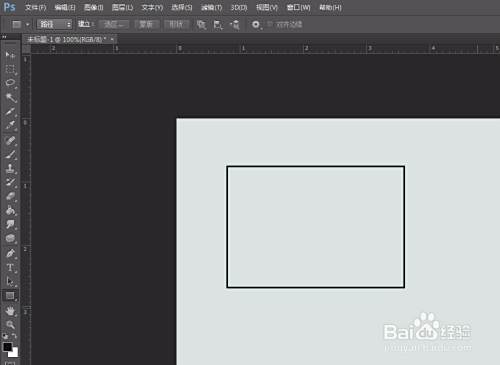Select the Clone Stamp tool
Image resolution: width=500 pixels, height=365 pixels.
tap(10, 168)
